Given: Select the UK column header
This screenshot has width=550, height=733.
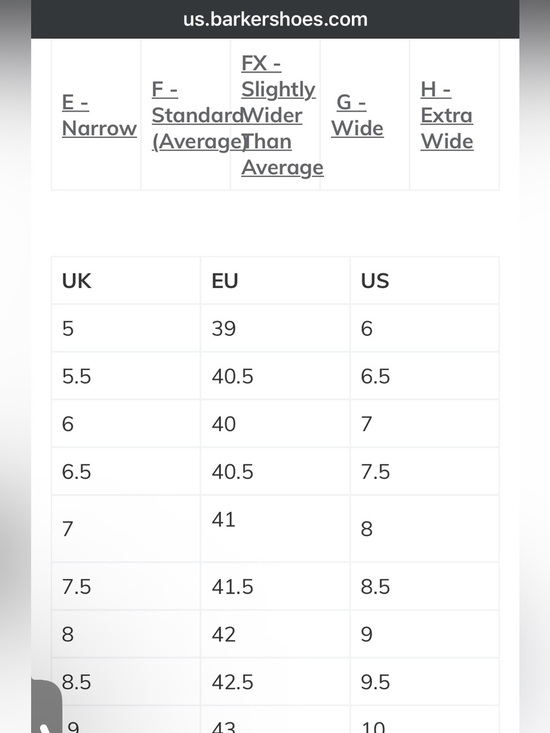Looking at the screenshot, I should pyautogui.click(x=126, y=280).
